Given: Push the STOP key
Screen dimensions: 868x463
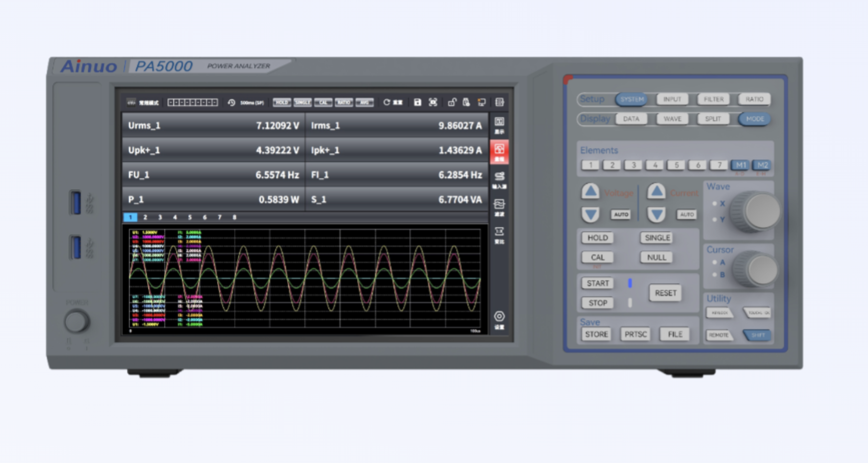Looking at the screenshot, I should tap(598, 303).
